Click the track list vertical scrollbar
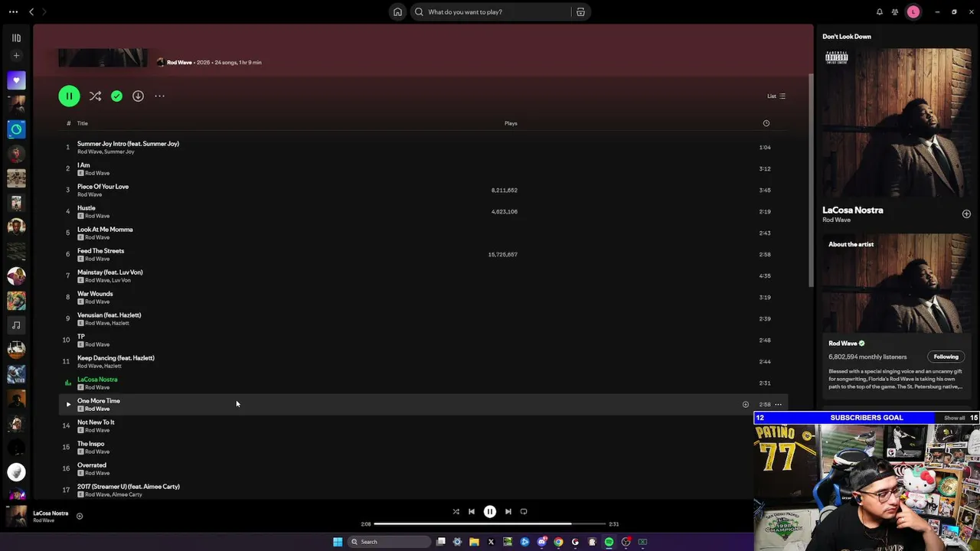 (810, 181)
